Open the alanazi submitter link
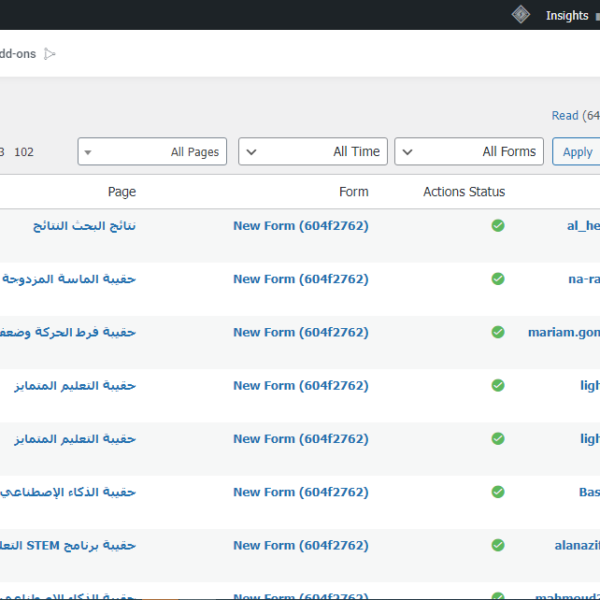This screenshot has height=600, width=600. 577,545
